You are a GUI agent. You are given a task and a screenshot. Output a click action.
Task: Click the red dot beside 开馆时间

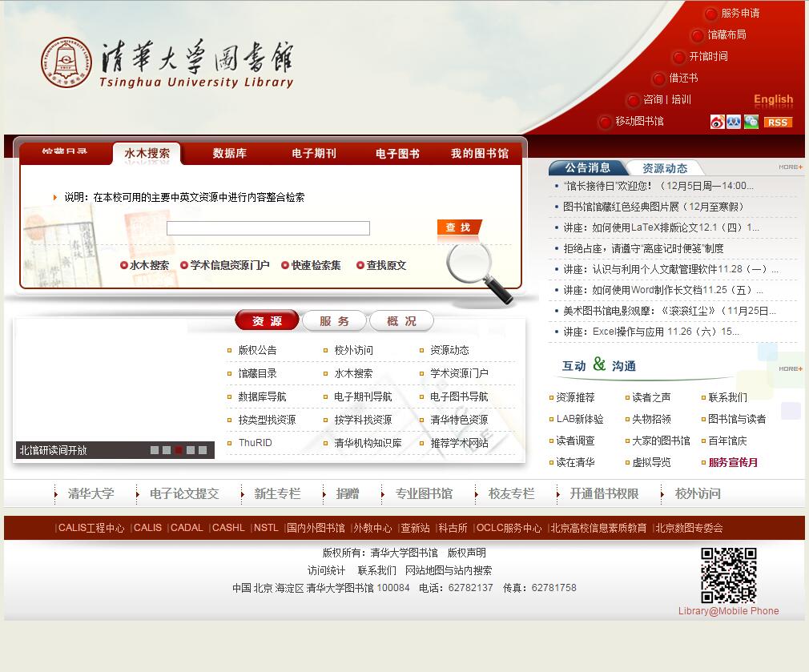[x=679, y=57]
